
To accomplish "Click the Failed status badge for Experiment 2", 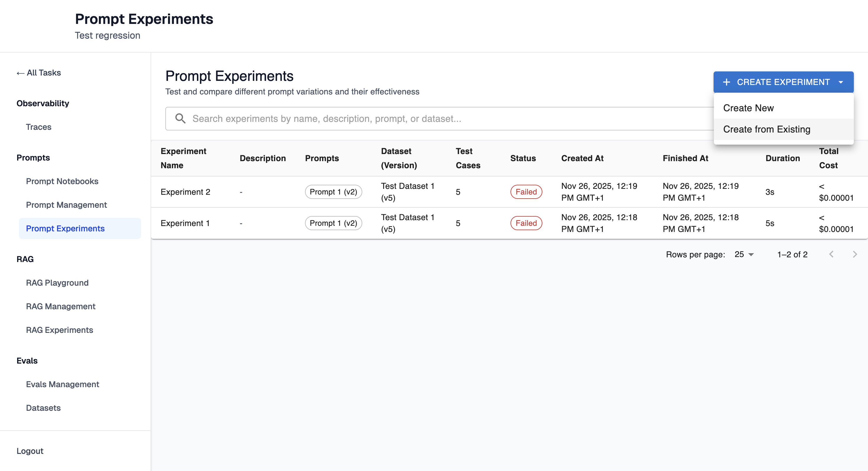I will tap(526, 192).
